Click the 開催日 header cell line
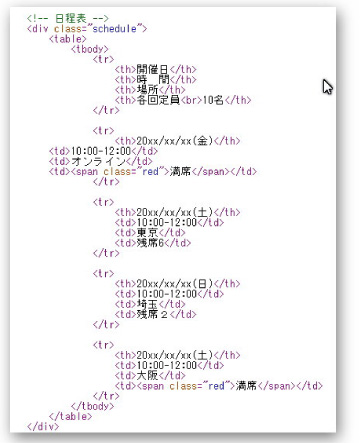 click(156, 69)
